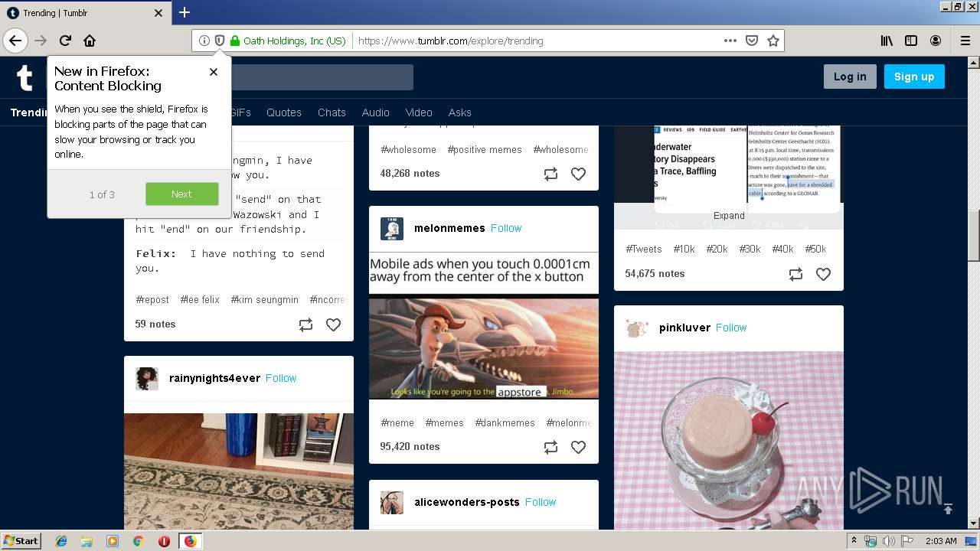Open the Video tab
Viewport: 980px width, 551px height.
[419, 112]
